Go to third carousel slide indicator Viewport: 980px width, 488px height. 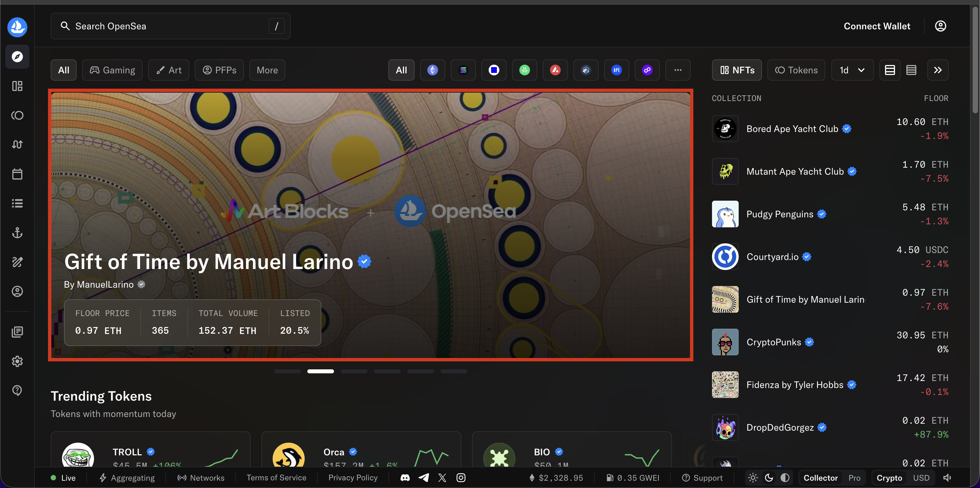point(354,371)
